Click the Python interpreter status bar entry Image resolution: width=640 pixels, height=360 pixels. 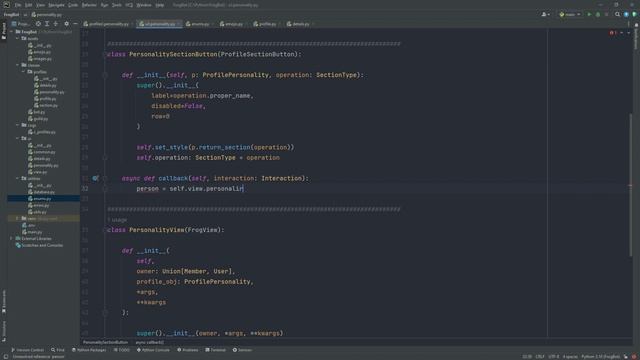click(x=600, y=357)
